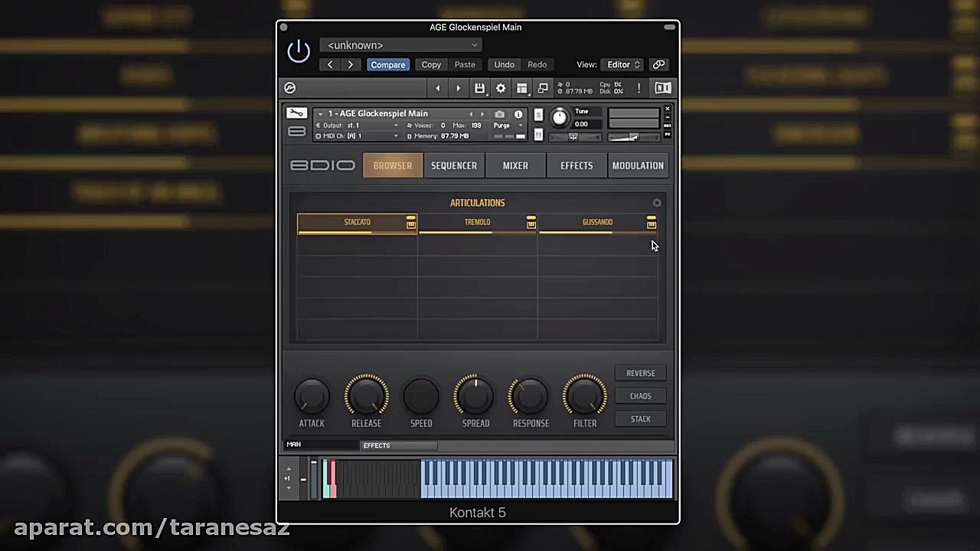Go to previous preset with left arrow
The width and height of the screenshot is (980, 551).
[330, 65]
